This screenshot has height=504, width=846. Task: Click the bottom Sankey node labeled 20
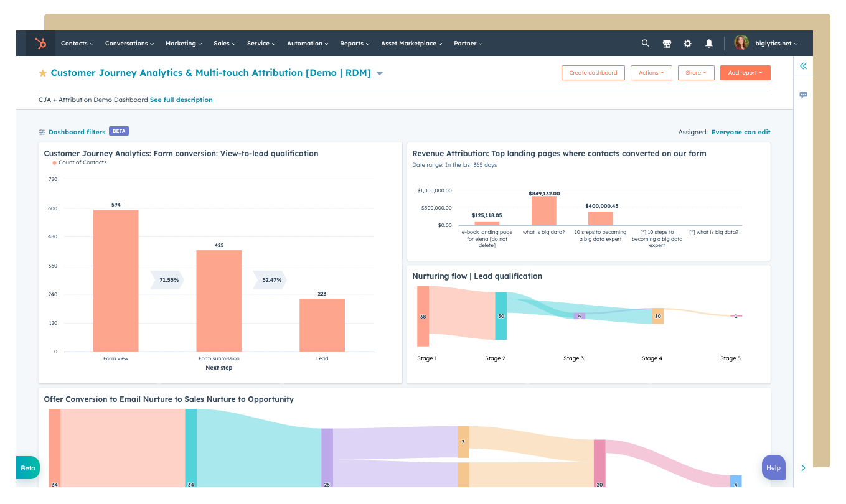[599, 464]
